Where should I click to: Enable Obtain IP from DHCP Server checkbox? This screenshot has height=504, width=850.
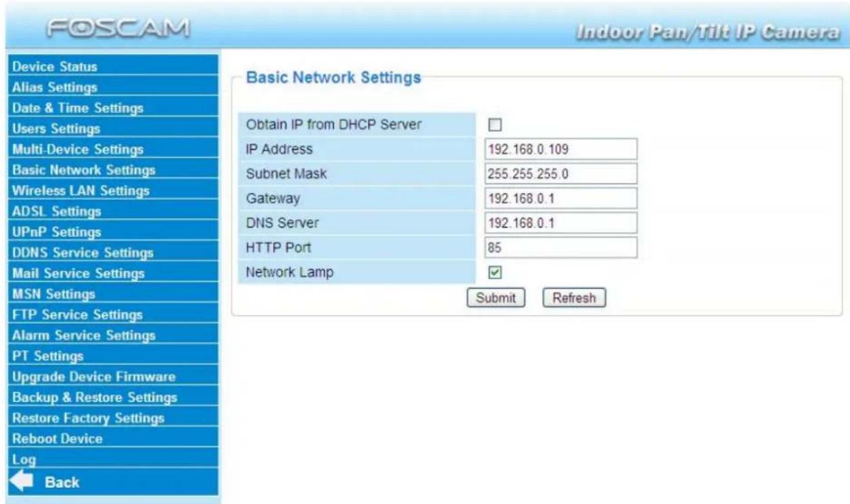495,124
